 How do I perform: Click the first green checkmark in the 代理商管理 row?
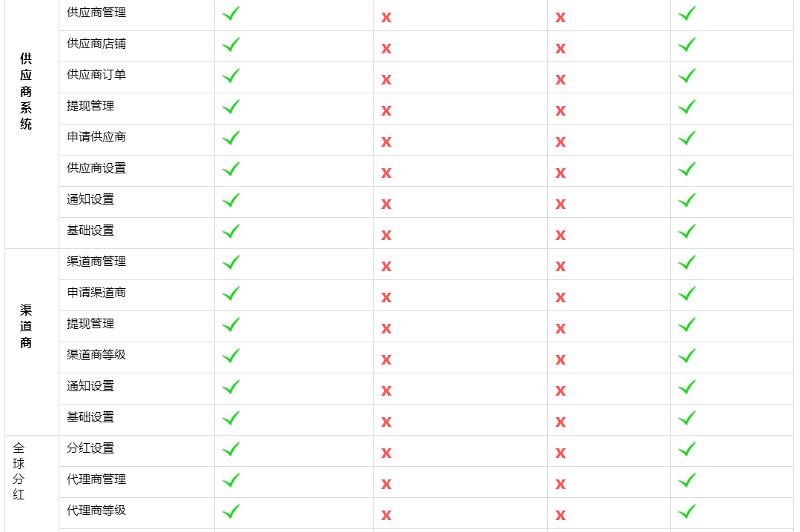coord(231,480)
